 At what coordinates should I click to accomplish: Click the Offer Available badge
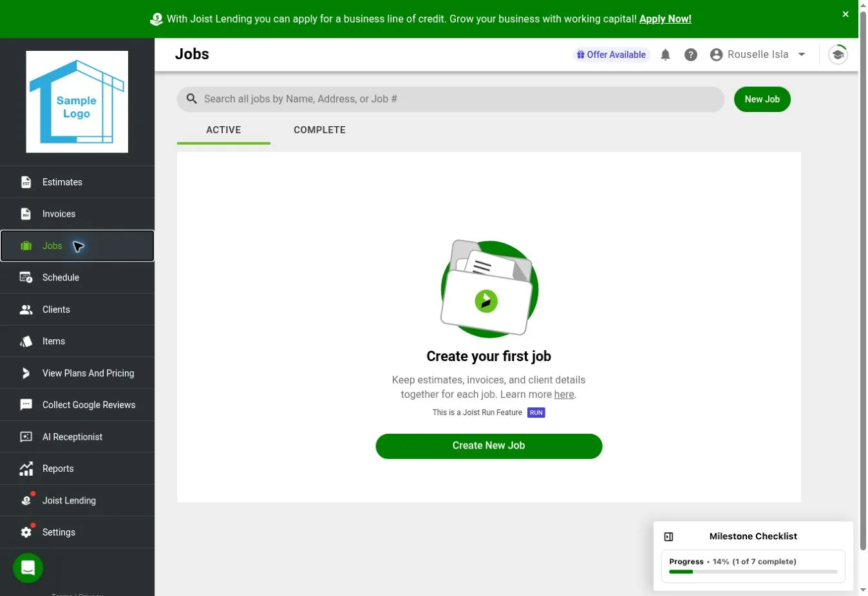tap(612, 55)
